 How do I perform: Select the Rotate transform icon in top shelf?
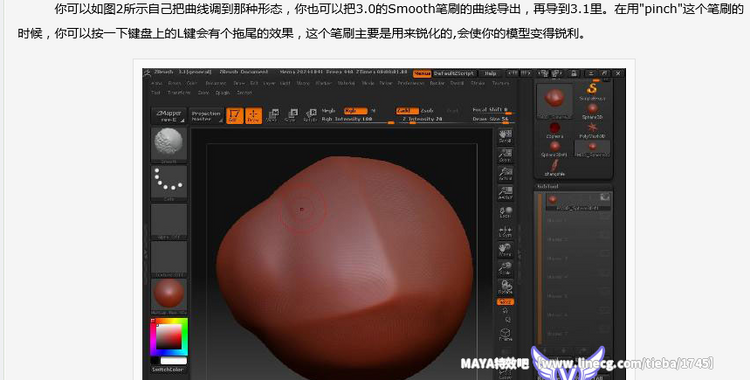310,115
